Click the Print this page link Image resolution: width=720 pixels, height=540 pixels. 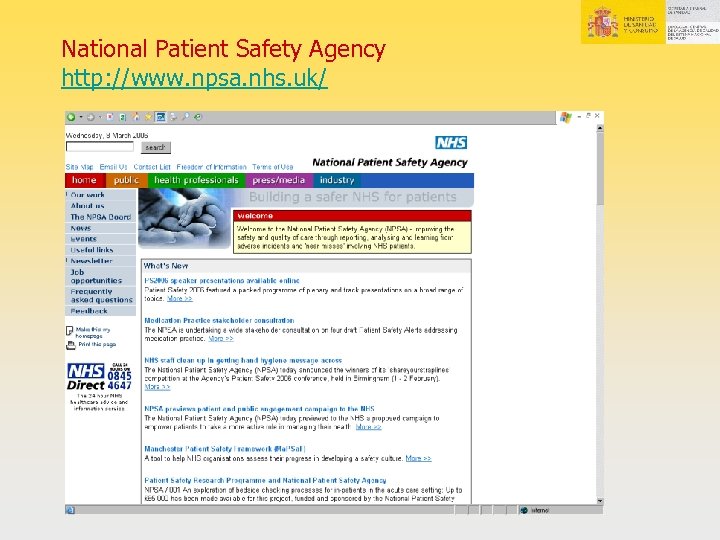(97, 344)
